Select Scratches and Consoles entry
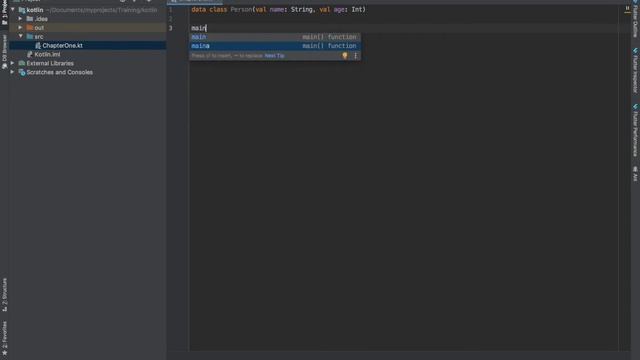The width and height of the screenshot is (640, 360). [x=60, y=73]
